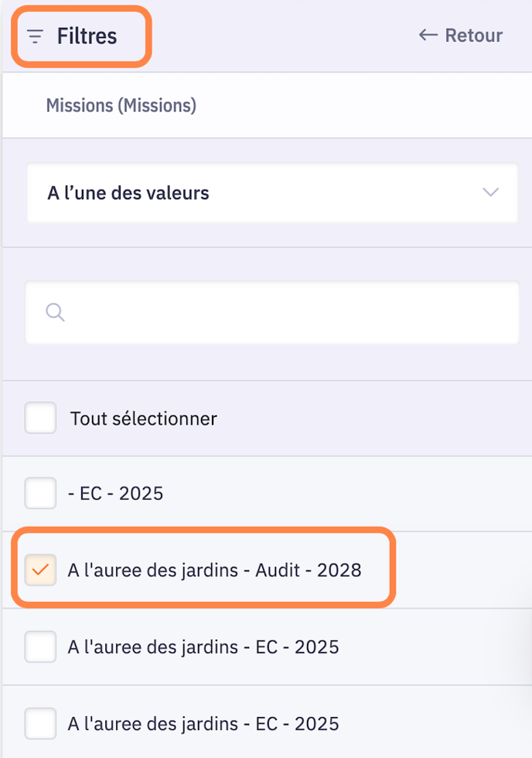The width and height of the screenshot is (532, 758).
Task: Select the Missions (Missions) header
Action: coord(121,105)
